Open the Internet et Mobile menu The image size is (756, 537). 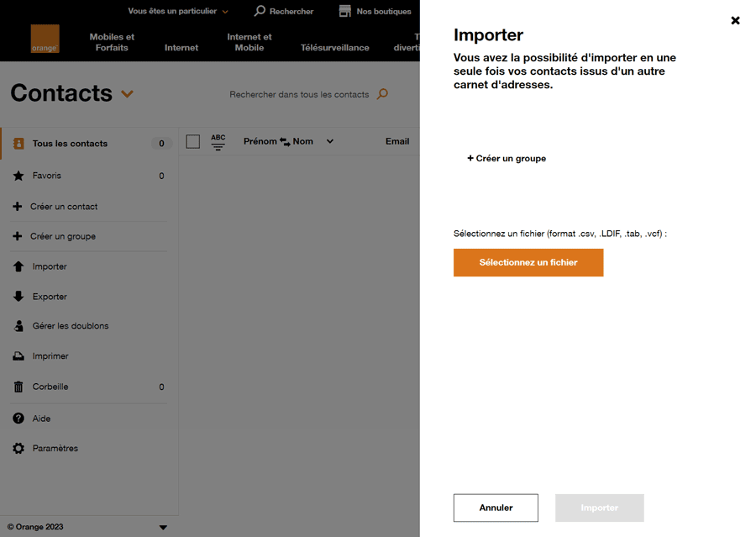[x=249, y=42]
